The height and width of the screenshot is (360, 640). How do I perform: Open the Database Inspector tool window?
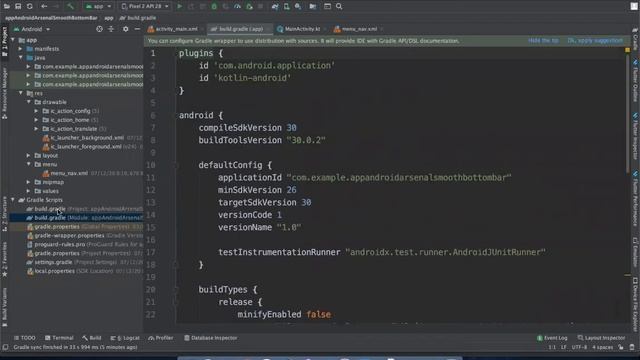(211, 338)
